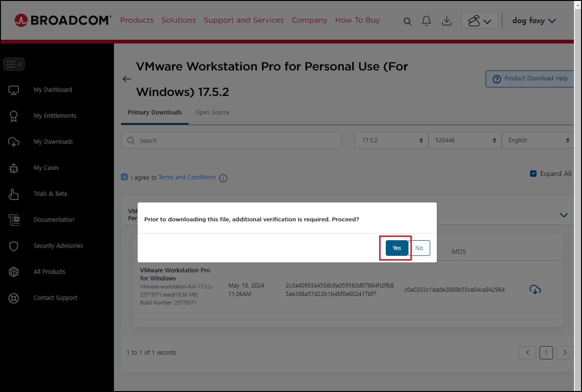
Task: Open the dog foxy user menu
Action: point(534,21)
